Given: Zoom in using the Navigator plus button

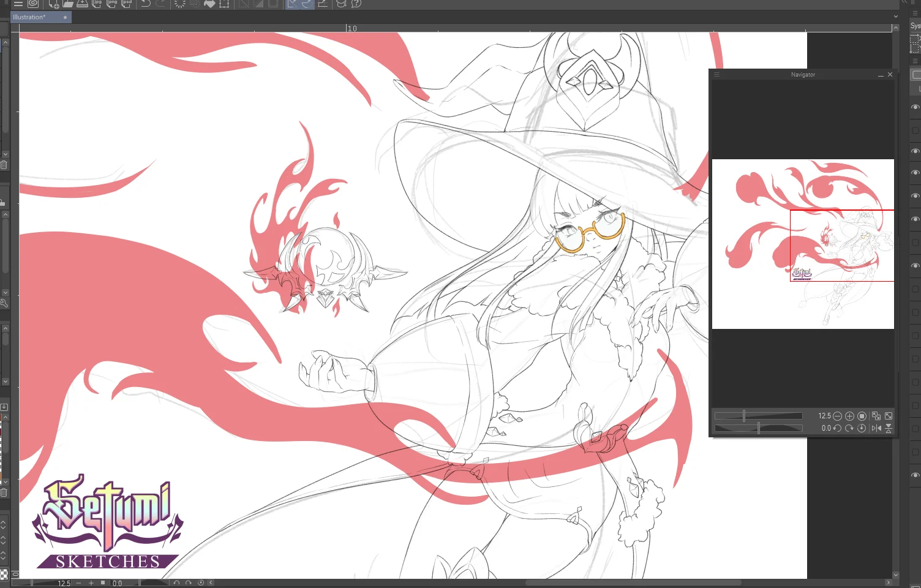Looking at the screenshot, I should tap(849, 416).
